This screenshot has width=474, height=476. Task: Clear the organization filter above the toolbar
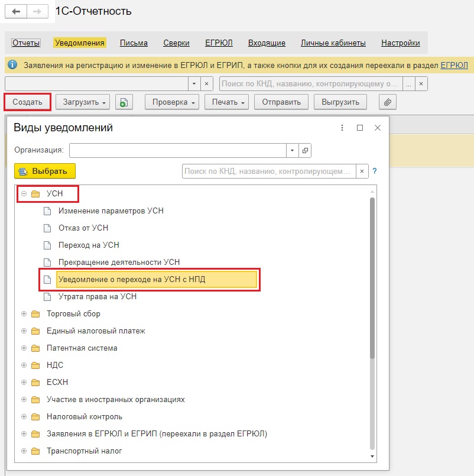pyautogui.click(x=207, y=84)
